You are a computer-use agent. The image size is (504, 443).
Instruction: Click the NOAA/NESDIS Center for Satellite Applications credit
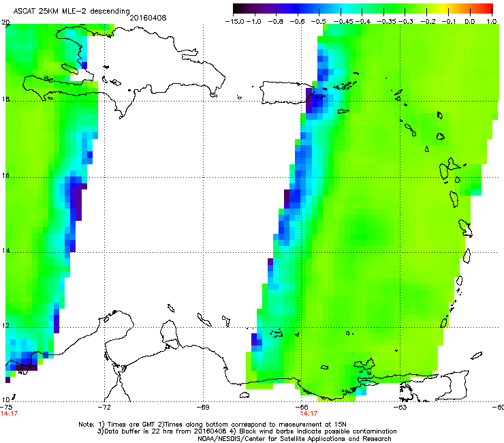(294, 439)
